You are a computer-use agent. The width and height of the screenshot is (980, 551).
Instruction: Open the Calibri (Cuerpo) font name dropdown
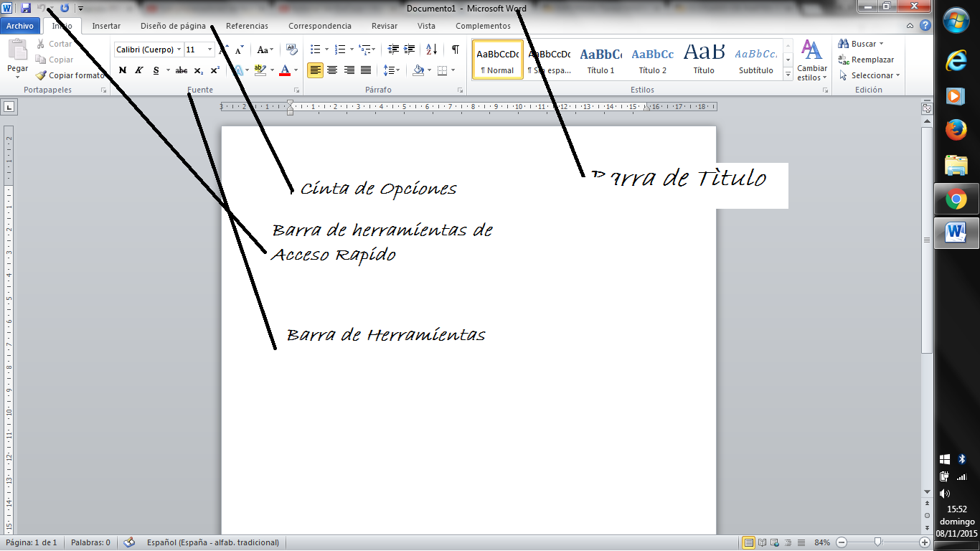point(179,50)
